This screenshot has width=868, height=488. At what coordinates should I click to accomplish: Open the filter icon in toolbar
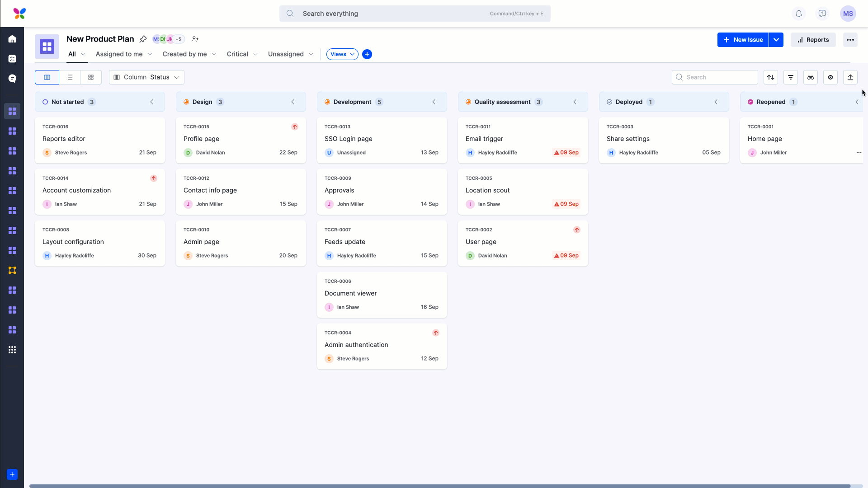[x=791, y=77]
